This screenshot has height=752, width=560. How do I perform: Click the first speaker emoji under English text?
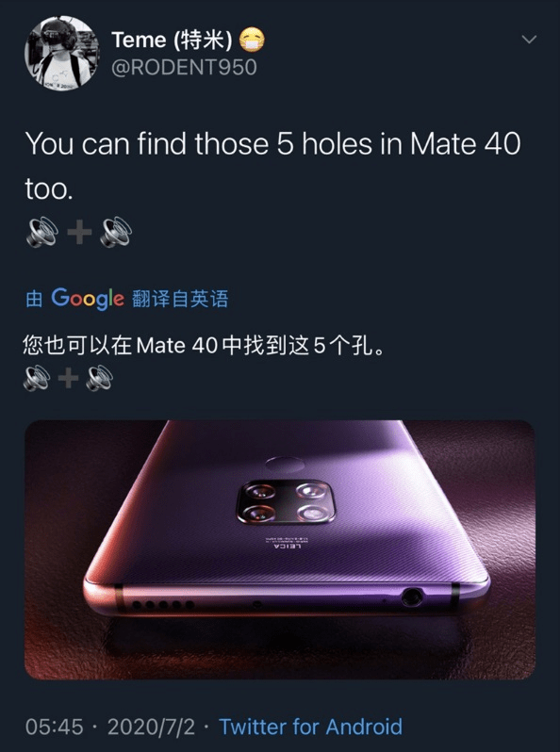(41, 232)
